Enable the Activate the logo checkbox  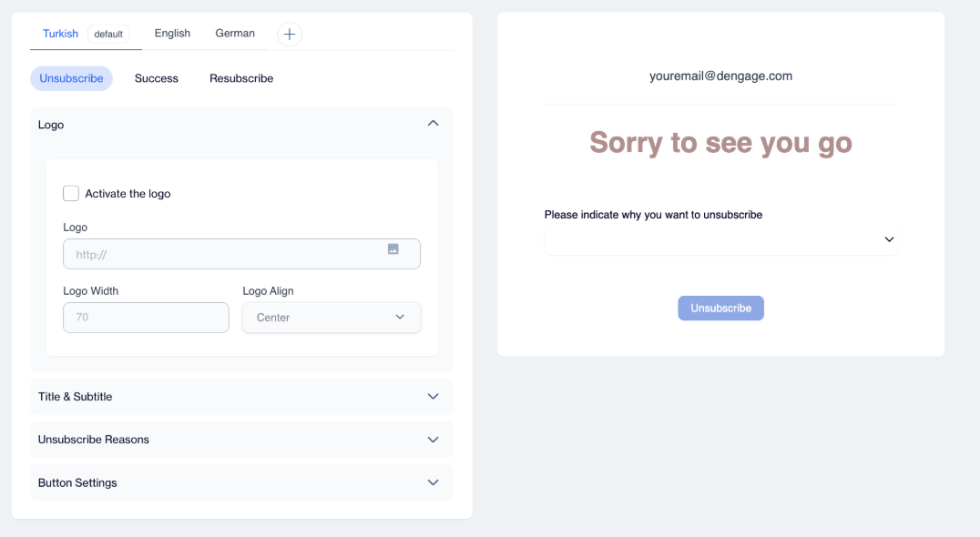[71, 194]
